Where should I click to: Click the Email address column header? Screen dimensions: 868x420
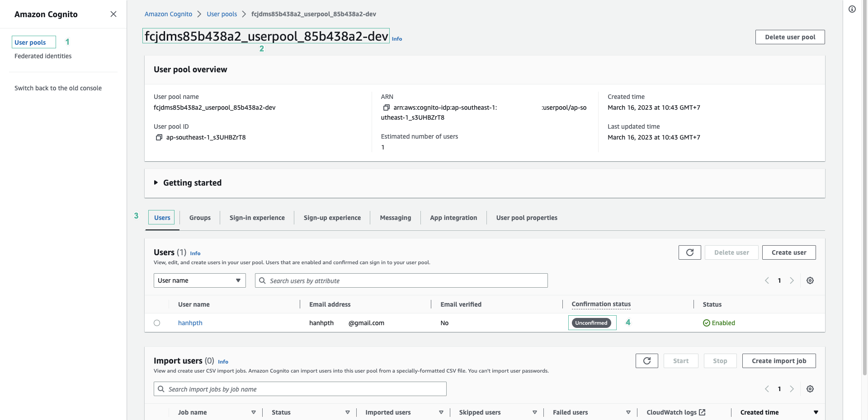tap(330, 304)
